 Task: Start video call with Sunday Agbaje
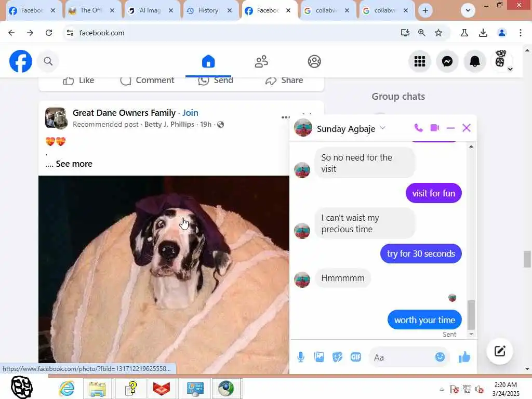coord(435,128)
